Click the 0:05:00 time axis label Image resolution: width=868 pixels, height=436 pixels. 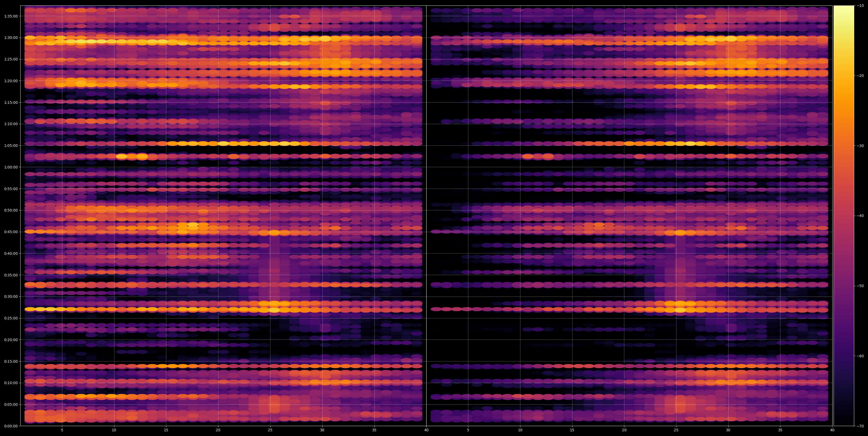point(11,405)
